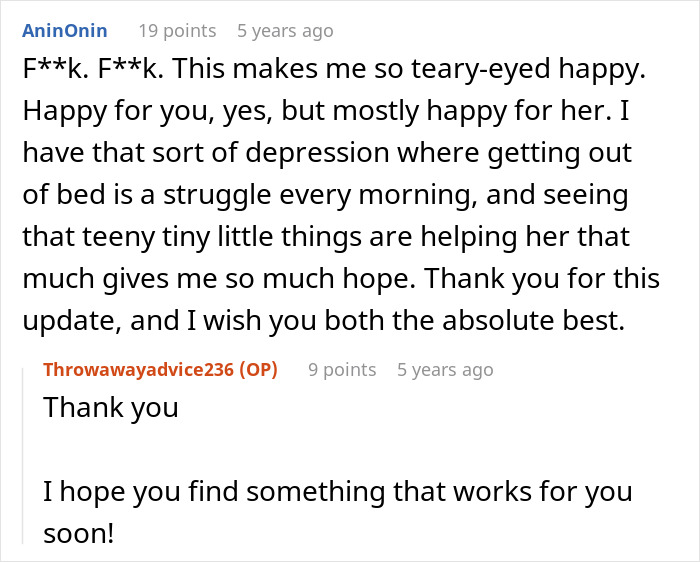Click the timestamp on the OP's reply
Screen dimensions: 700x562
(x=445, y=370)
